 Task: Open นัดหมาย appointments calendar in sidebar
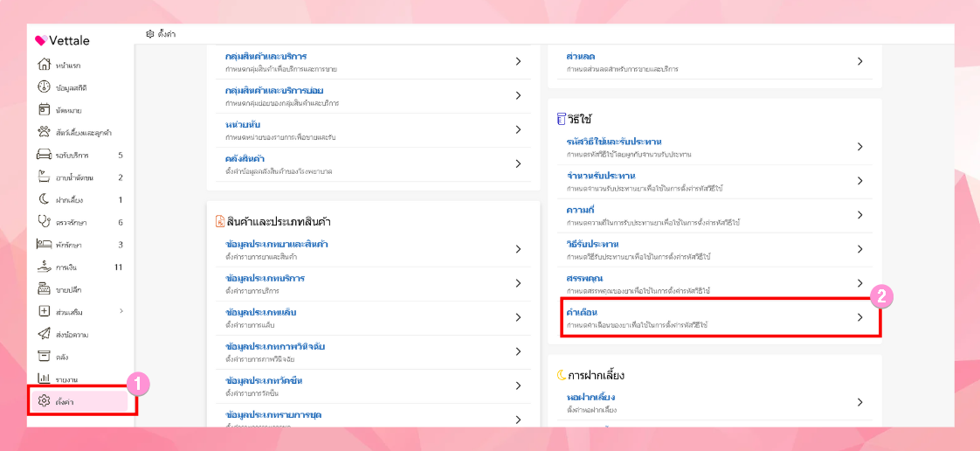60,110
